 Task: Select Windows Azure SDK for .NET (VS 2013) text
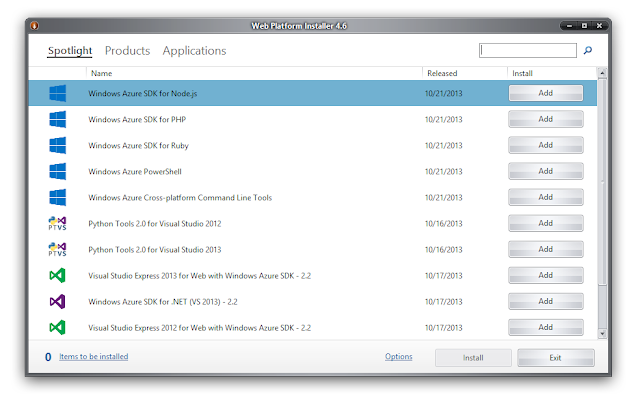point(163,302)
